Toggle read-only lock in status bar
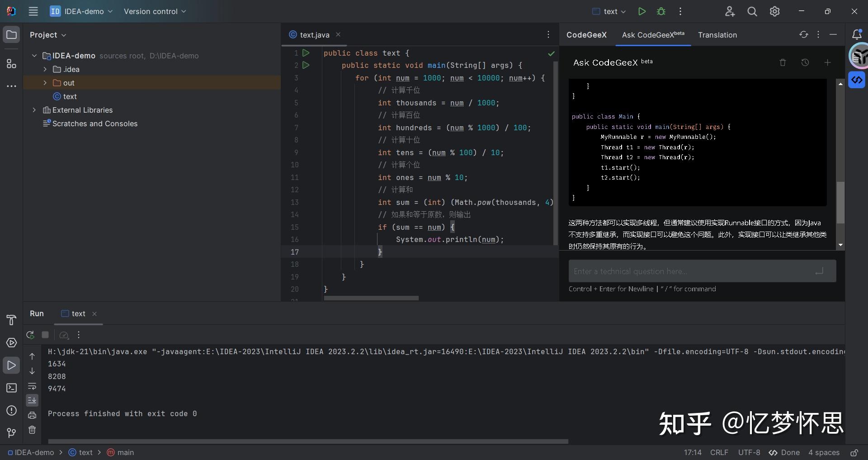The width and height of the screenshot is (868, 460). (854, 452)
